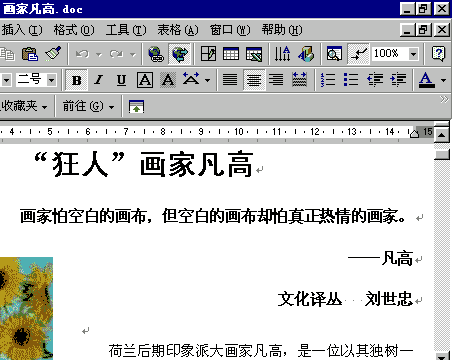
Task: Open the font size 二号 dropdown
Action: click(51, 80)
